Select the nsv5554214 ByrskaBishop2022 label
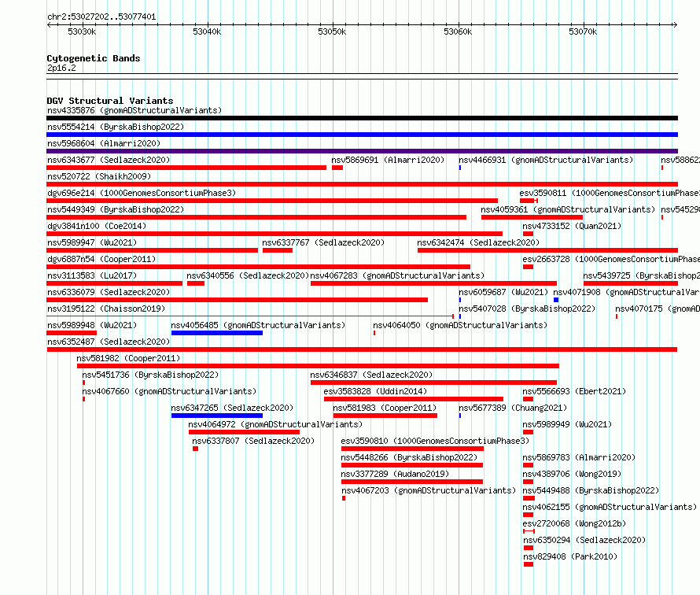Viewport: 700px width, 595px height. click(x=116, y=127)
